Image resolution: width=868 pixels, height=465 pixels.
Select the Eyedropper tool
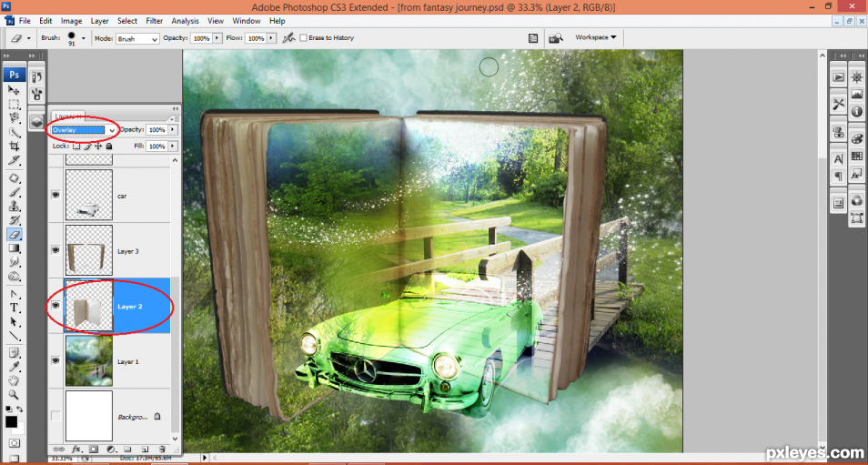point(14,367)
